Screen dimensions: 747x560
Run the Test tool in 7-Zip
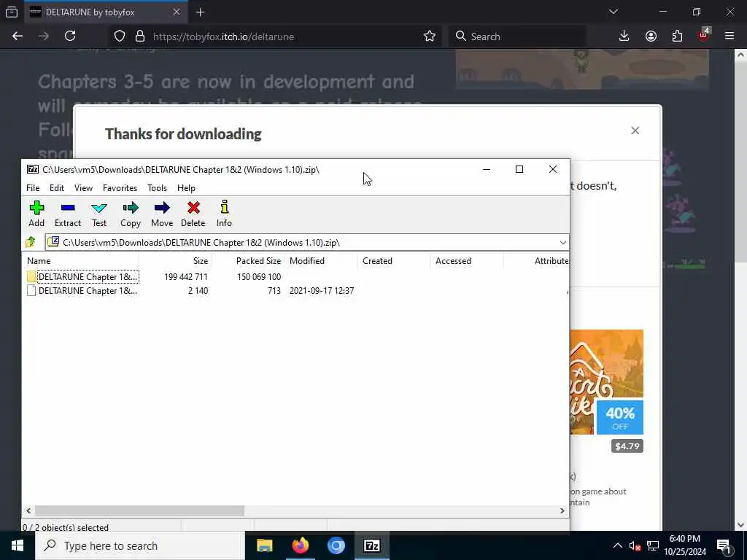point(99,214)
